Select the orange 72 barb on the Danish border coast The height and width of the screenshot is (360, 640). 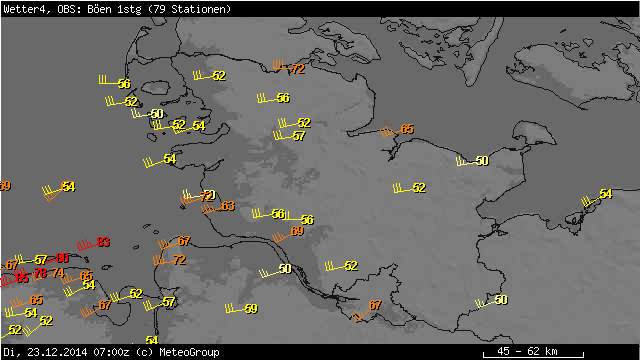pos(289,67)
